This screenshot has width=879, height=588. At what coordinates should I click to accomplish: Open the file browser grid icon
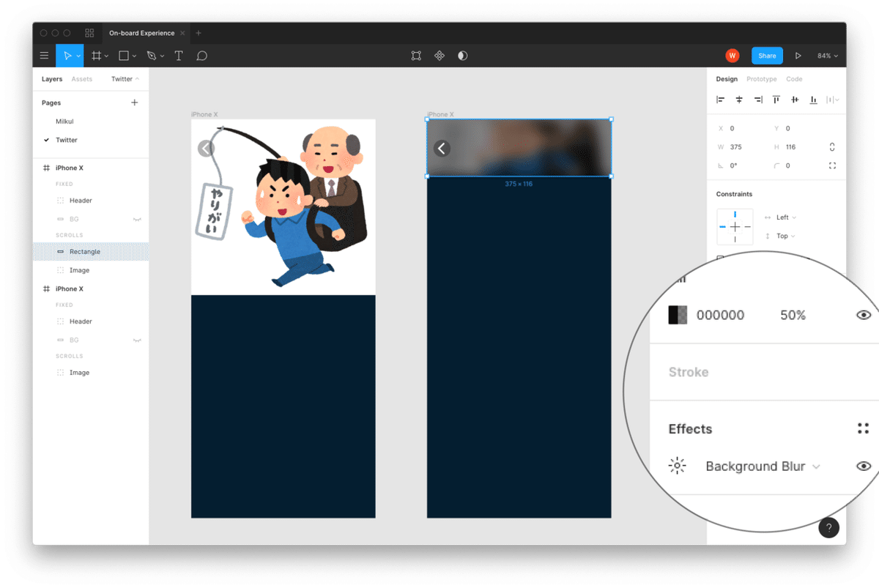pyautogui.click(x=89, y=33)
